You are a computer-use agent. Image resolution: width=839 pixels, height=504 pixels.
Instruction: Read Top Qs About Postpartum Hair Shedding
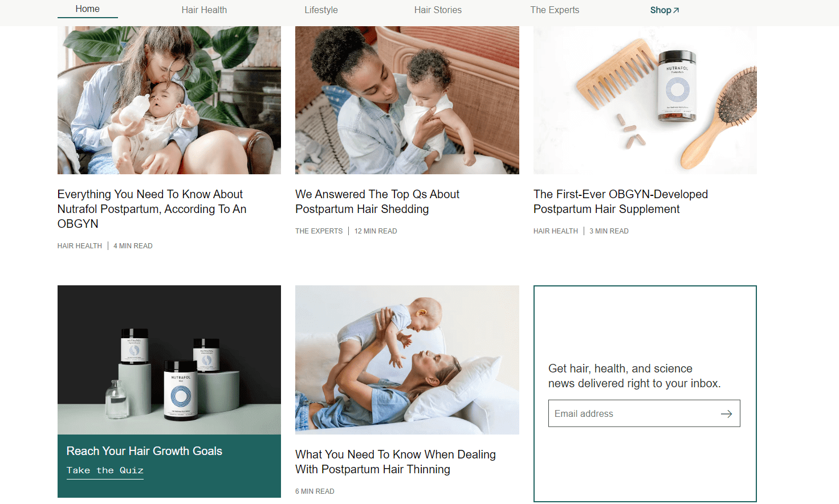(377, 202)
